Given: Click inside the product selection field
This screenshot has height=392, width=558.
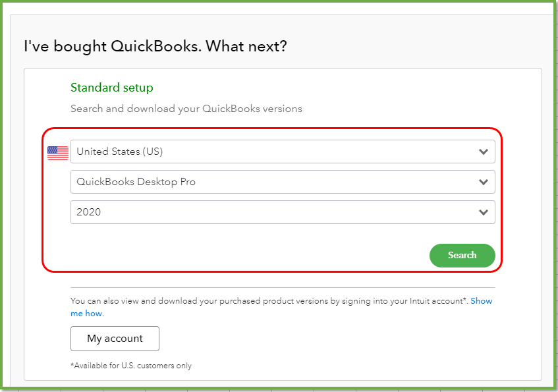Looking at the screenshot, I should tap(198, 182).
